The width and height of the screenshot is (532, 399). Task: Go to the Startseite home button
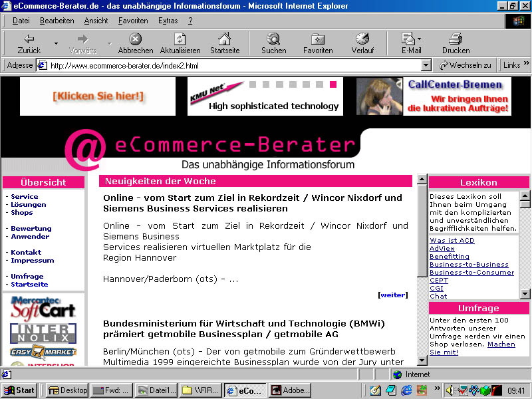click(225, 43)
